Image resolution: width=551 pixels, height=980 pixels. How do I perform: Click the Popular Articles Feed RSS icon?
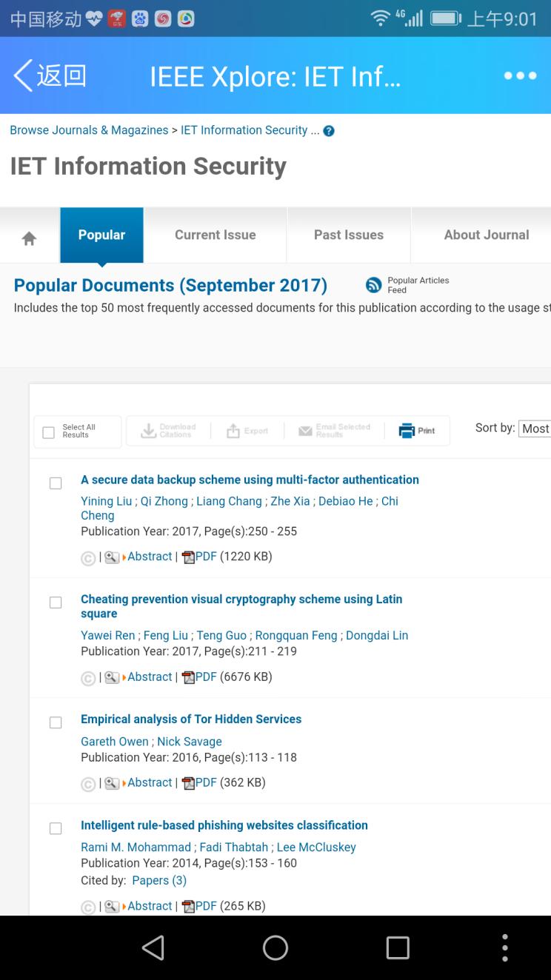[x=374, y=286]
